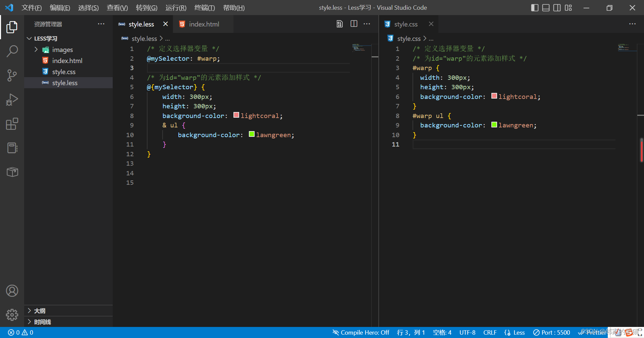The image size is (644, 338).
Task: Open the Explorer view in activity bar
Action: click(x=12, y=27)
